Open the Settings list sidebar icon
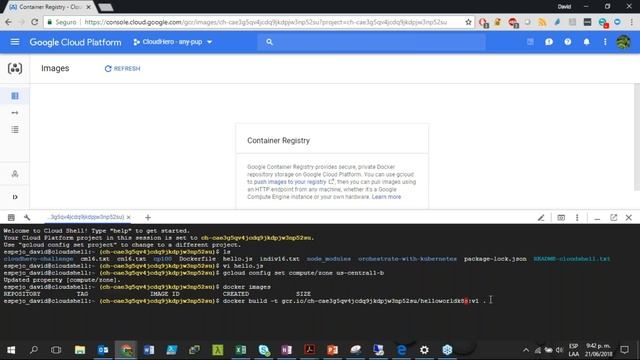 tap(15, 129)
